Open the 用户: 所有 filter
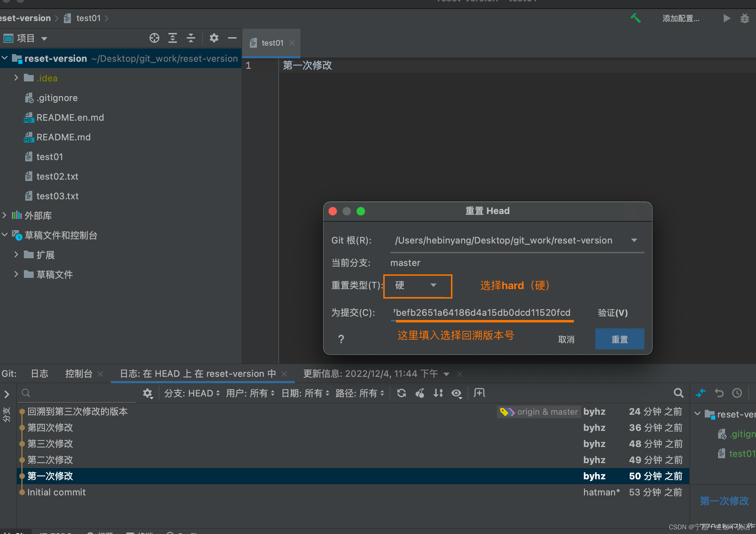This screenshot has height=534, width=756. click(x=250, y=393)
